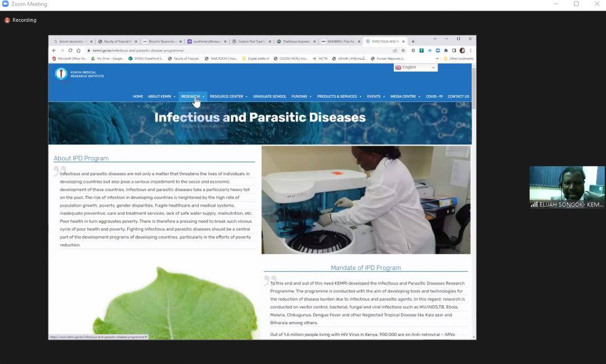
Task: Open Graduate School in the navigation
Action: point(270,97)
